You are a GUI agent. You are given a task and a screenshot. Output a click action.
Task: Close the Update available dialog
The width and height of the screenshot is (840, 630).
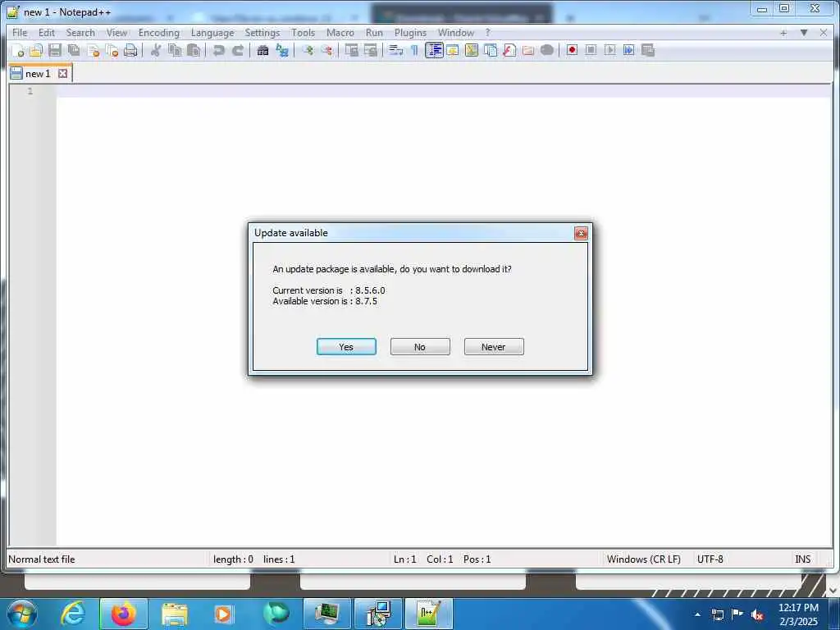click(581, 233)
